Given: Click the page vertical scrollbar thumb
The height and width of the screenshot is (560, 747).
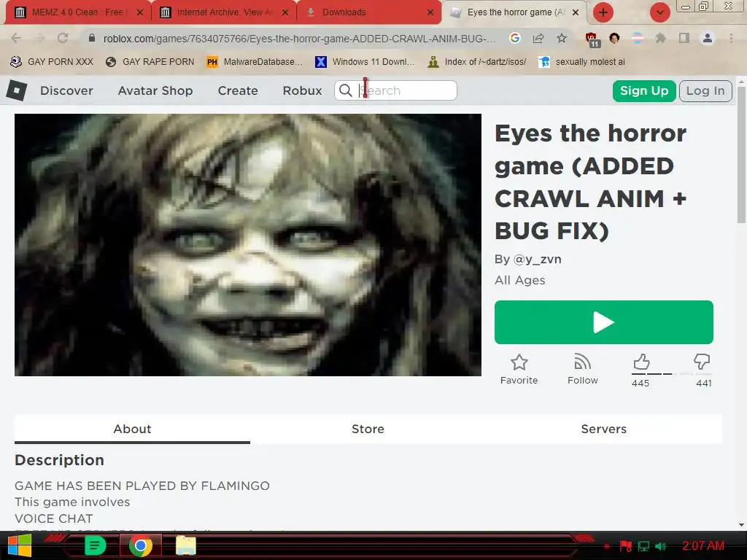Looking at the screenshot, I should coord(741,155).
